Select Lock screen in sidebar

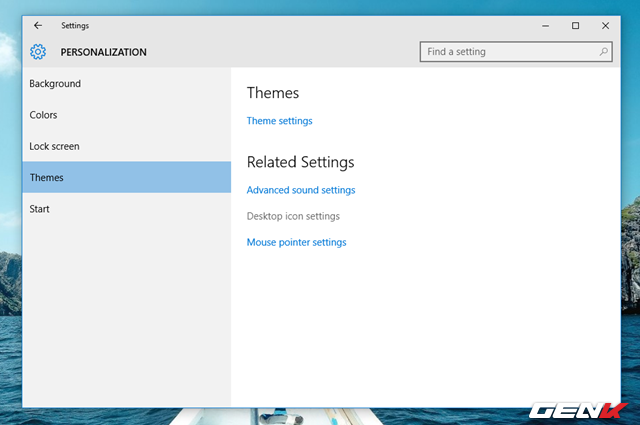[127, 146]
